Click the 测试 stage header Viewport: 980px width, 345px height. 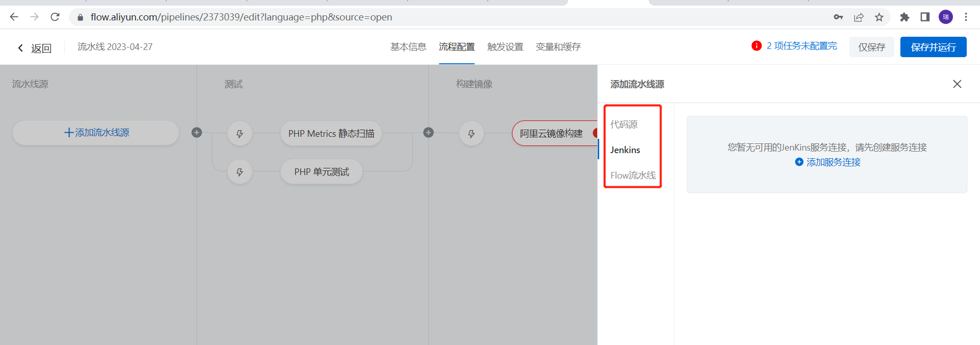pos(234,84)
